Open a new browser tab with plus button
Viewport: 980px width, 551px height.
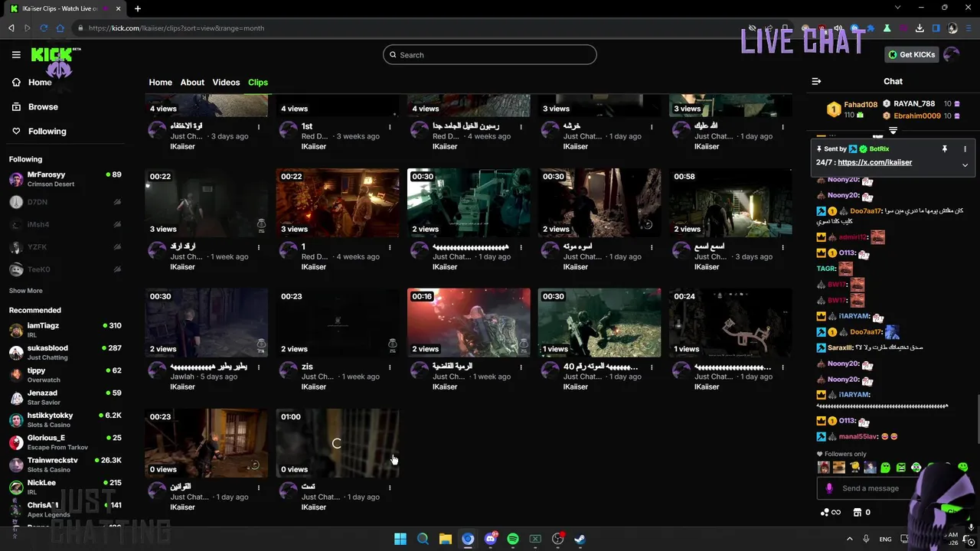138,8
